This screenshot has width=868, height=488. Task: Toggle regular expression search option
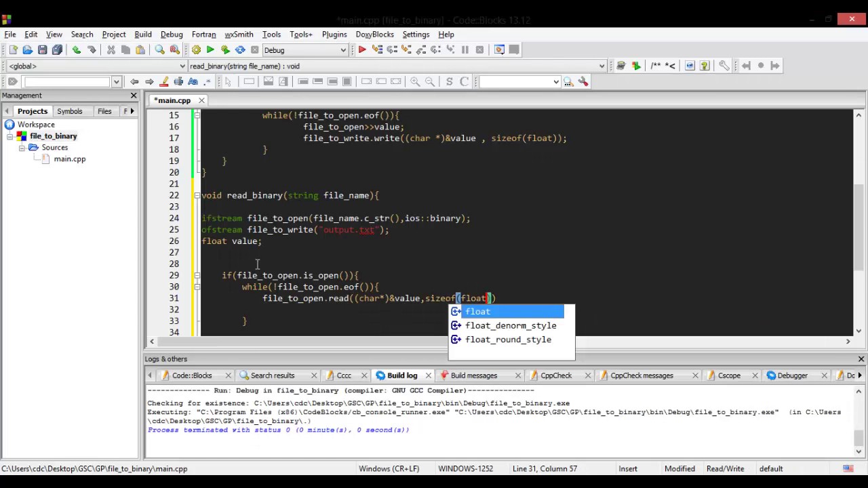coord(208,82)
